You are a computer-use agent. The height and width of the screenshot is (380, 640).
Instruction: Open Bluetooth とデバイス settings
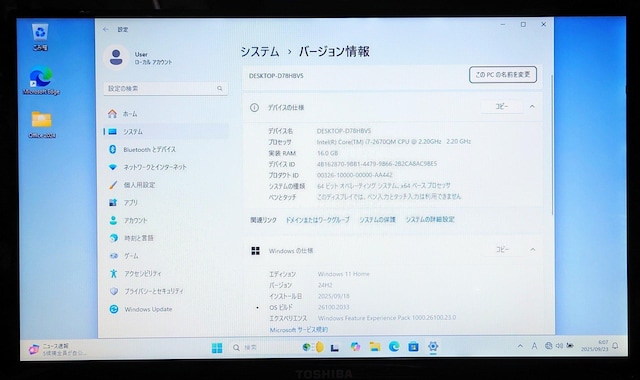pyautogui.click(x=166, y=149)
